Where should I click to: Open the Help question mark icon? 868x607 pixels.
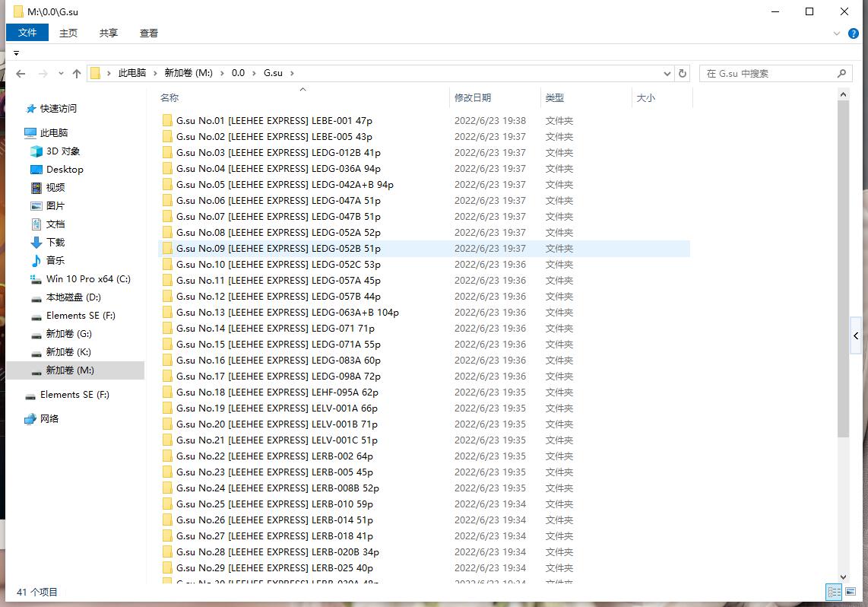(854, 33)
